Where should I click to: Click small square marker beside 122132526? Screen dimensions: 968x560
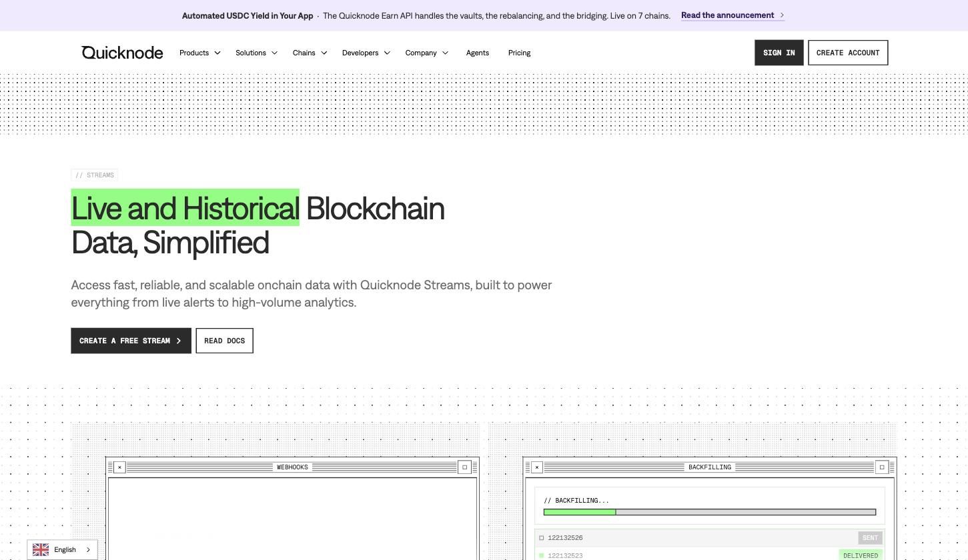542,538
